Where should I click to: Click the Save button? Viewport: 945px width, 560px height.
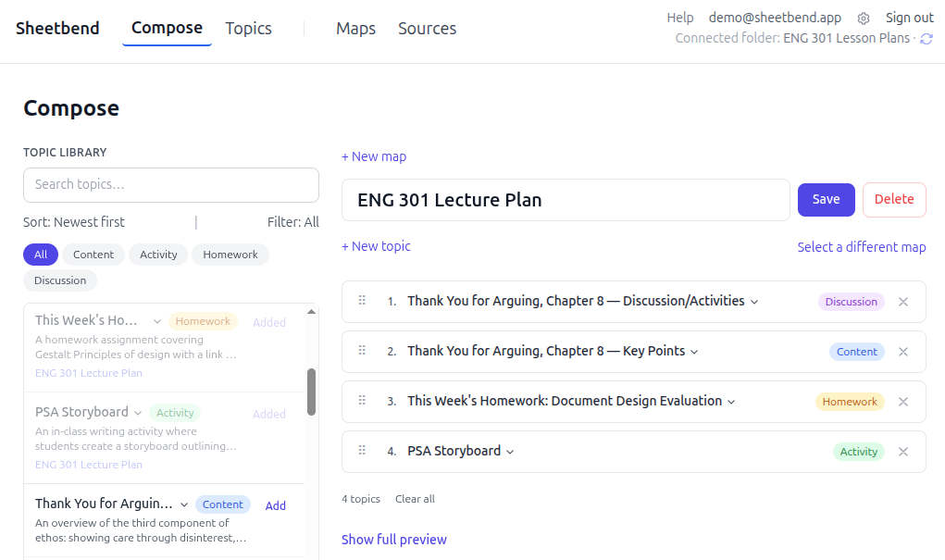click(x=826, y=200)
